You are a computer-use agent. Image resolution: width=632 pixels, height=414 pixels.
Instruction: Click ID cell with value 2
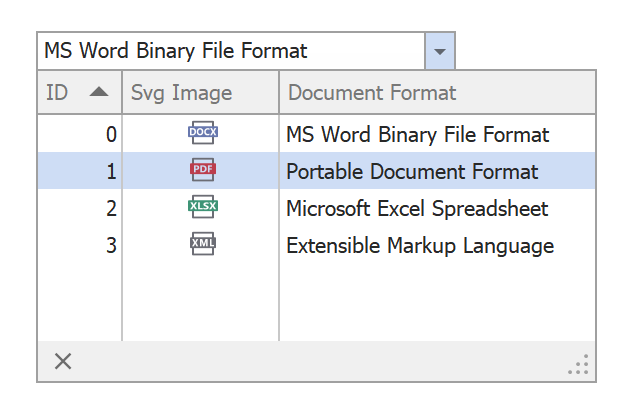point(80,209)
